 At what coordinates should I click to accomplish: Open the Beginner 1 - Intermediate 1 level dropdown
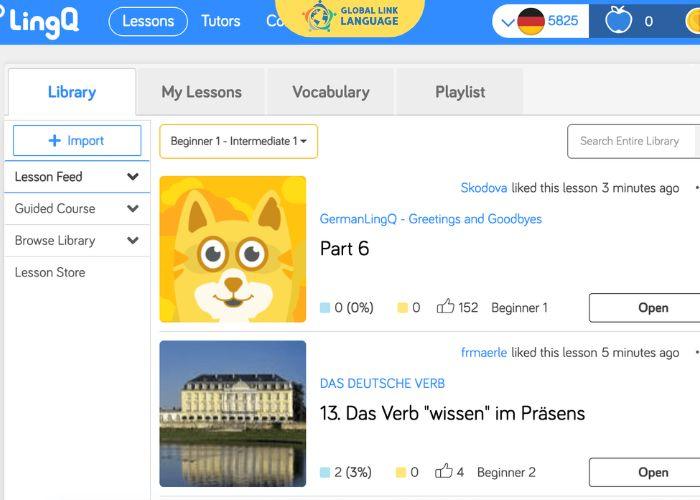pos(239,141)
